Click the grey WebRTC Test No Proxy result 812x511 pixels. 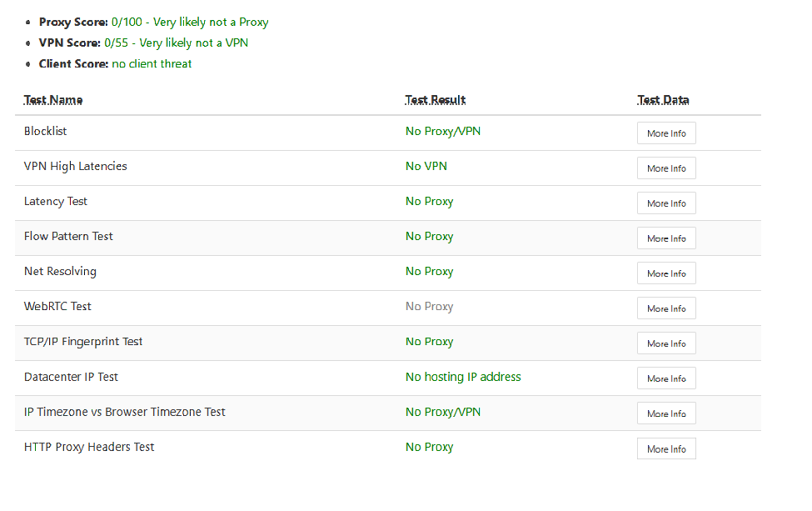430,307
